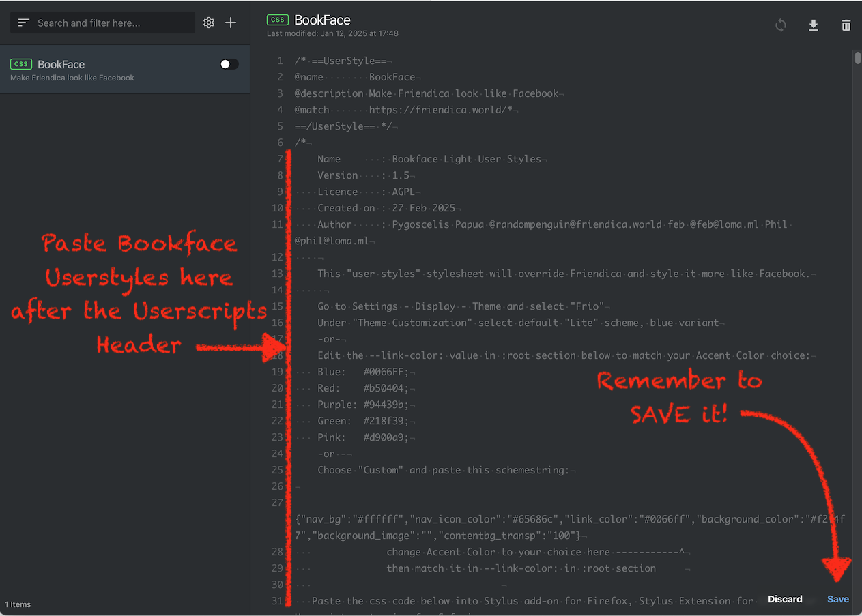Click the 'Blue: #0066FF;' line
This screenshot has width=862, height=616.
pos(367,372)
